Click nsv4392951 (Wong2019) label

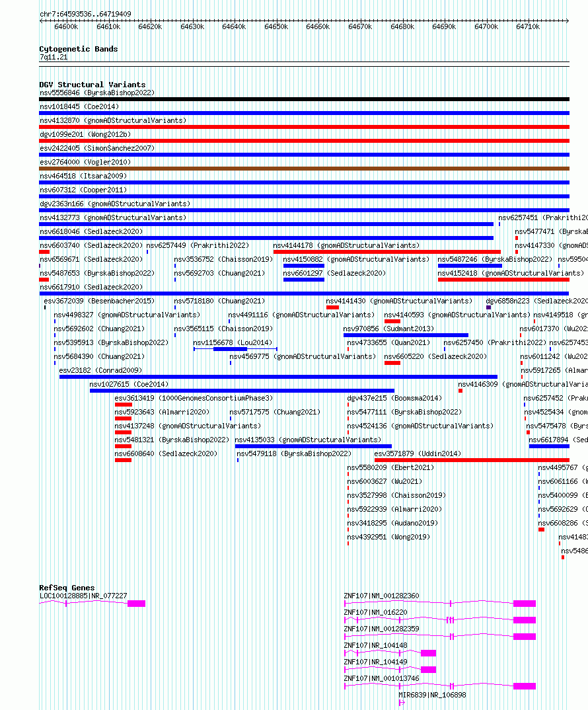tap(388, 537)
